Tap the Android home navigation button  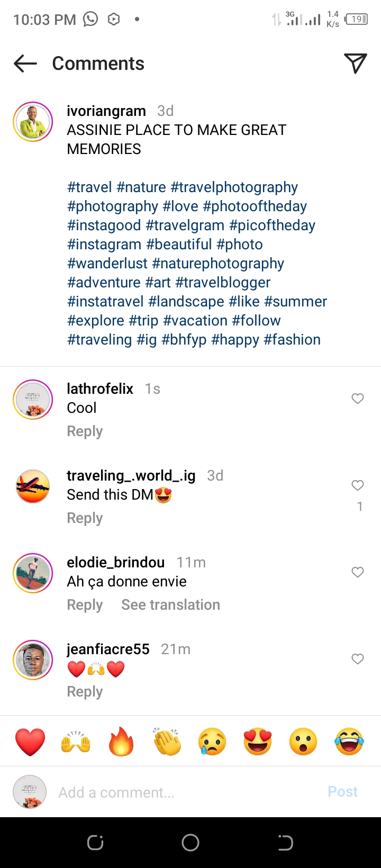(190, 842)
